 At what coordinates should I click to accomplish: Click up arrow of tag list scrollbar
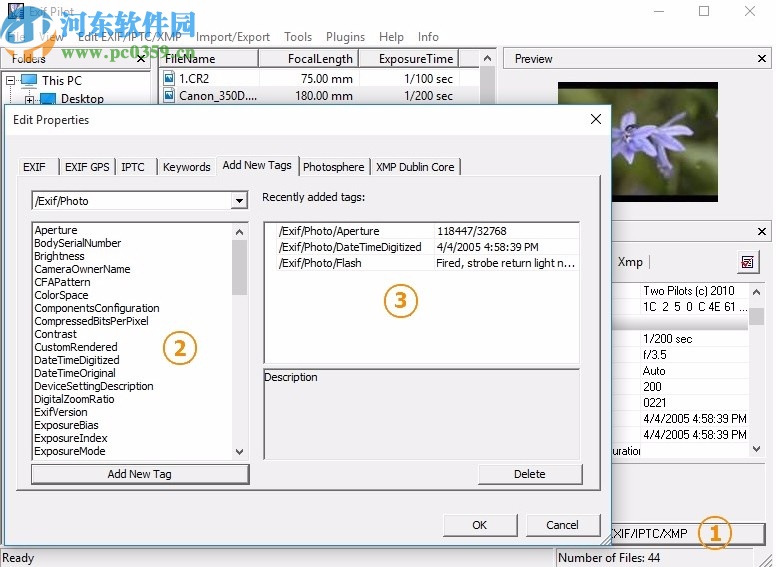pyautogui.click(x=240, y=232)
